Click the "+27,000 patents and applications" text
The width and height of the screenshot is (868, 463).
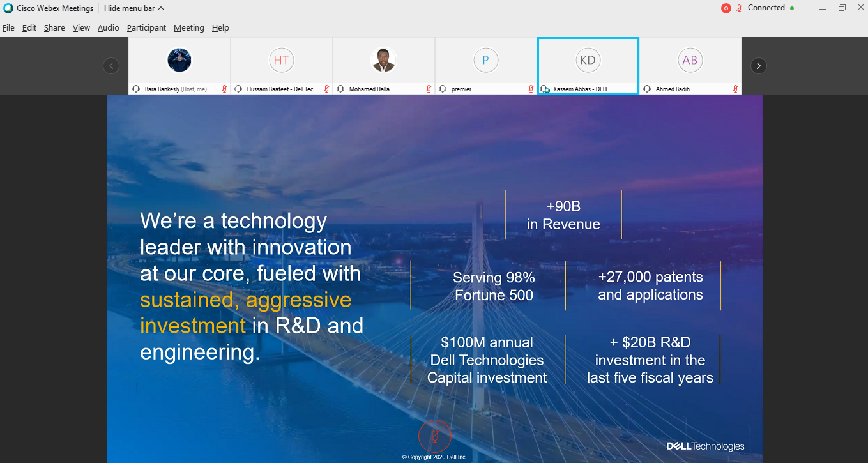point(650,286)
